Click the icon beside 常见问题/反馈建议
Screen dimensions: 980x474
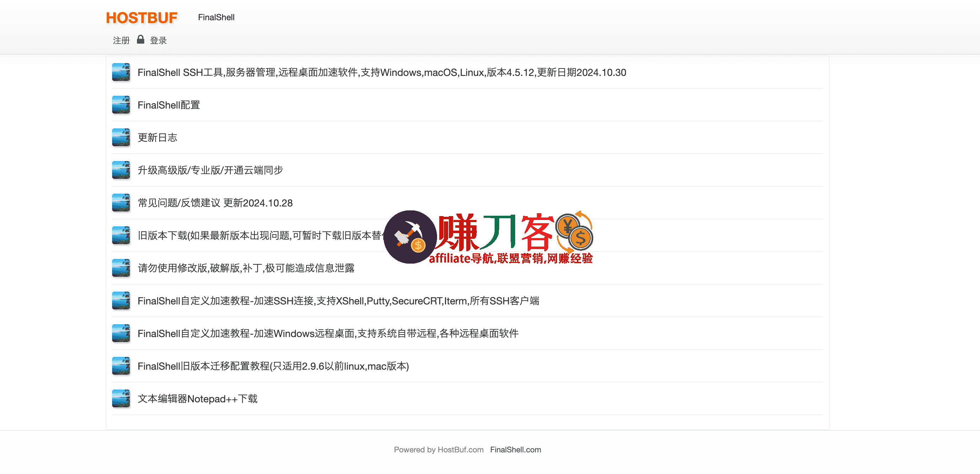[121, 203]
